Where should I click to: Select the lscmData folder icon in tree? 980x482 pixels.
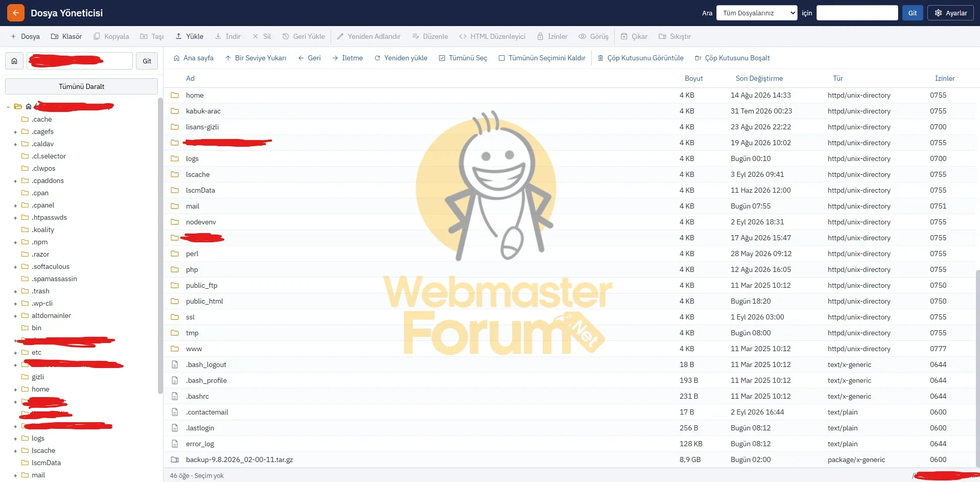(25, 463)
